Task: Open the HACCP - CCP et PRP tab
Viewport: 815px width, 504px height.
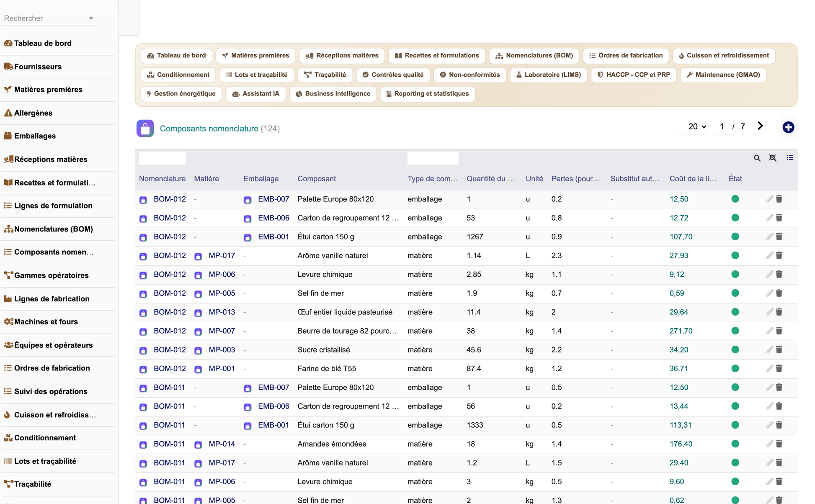Action: pyautogui.click(x=634, y=75)
